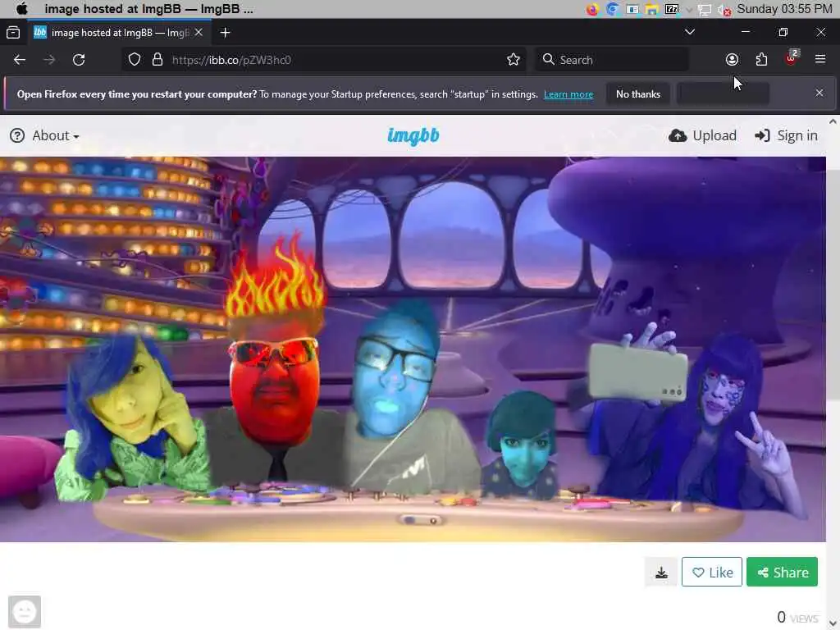Viewport: 840px width, 630px height.
Task: Click the scrollbar up arrow
Action: click(x=833, y=121)
